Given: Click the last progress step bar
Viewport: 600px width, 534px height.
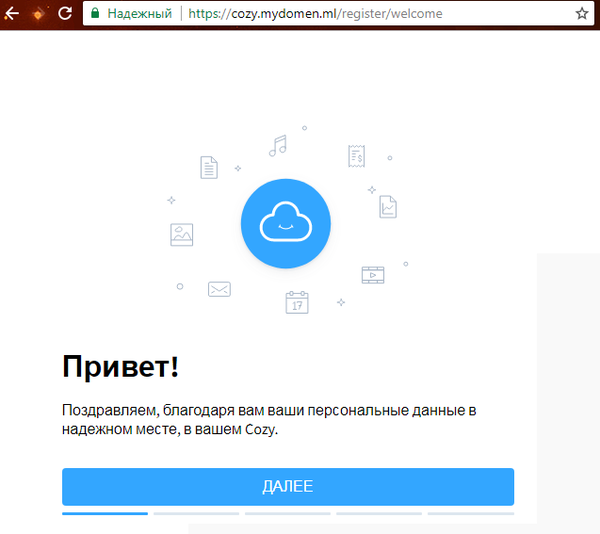Looking at the screenshot, I should tap(471, 514).
